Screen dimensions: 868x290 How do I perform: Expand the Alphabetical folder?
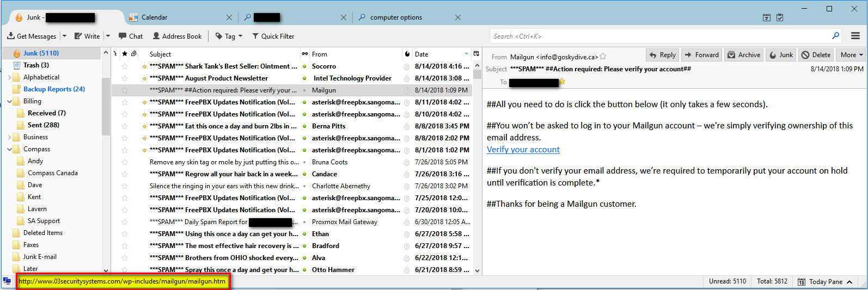9,78
